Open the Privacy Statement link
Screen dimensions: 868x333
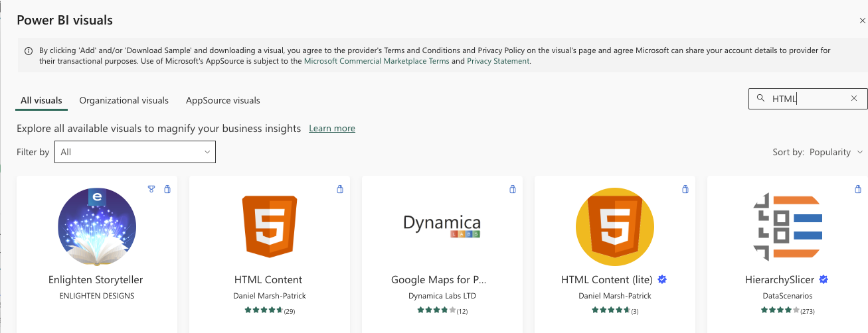pyautogui.click(x=498, y=61)
